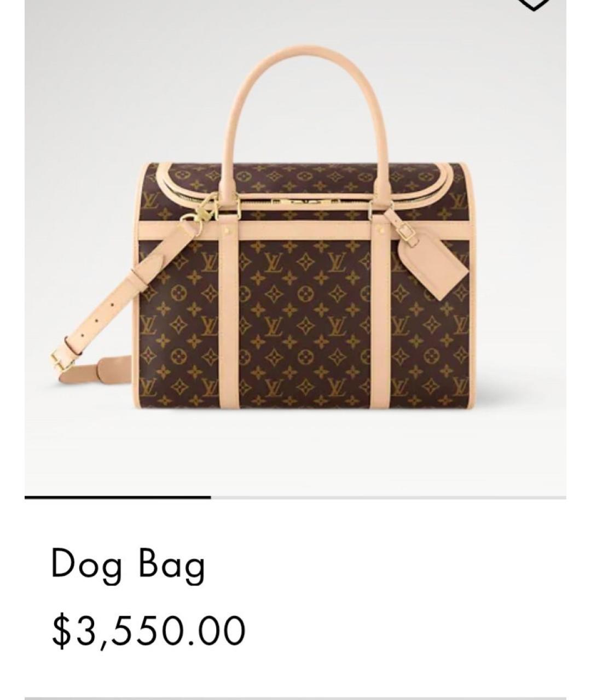This screenshot has height=700, width=591.
Task: Open the Dog Bag product photo
Action: tap(296, 247)
